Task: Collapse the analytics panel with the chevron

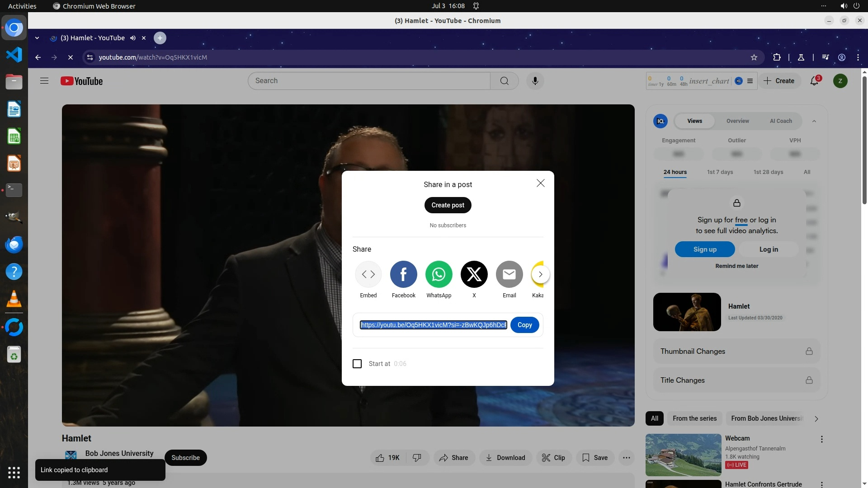Action: [814, 121]
